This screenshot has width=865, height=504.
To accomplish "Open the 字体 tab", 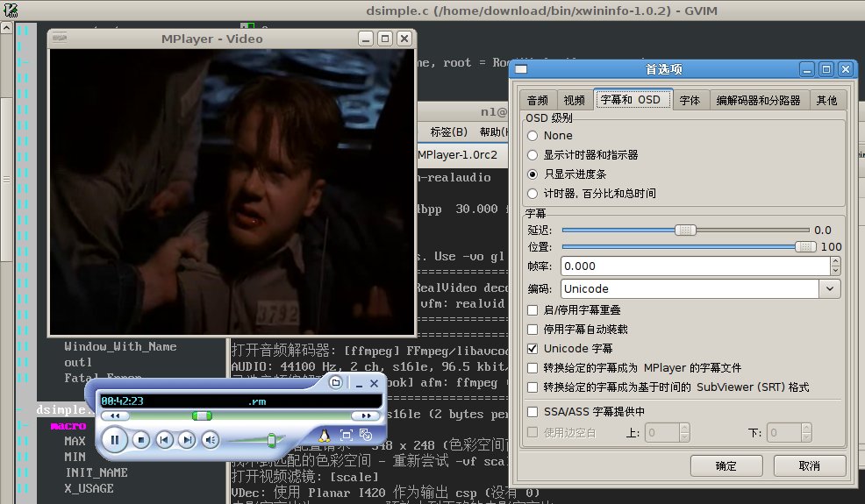I will [690, 100].
